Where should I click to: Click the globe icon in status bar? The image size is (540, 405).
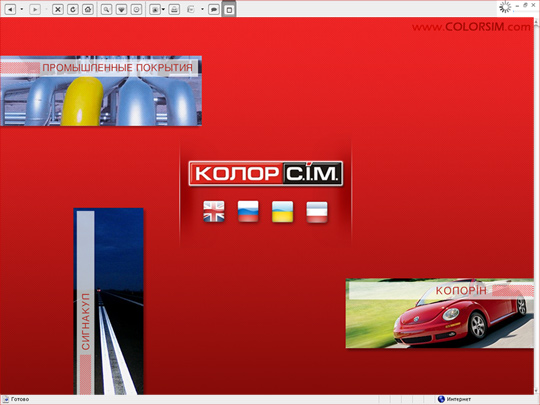tap(441, 399)
